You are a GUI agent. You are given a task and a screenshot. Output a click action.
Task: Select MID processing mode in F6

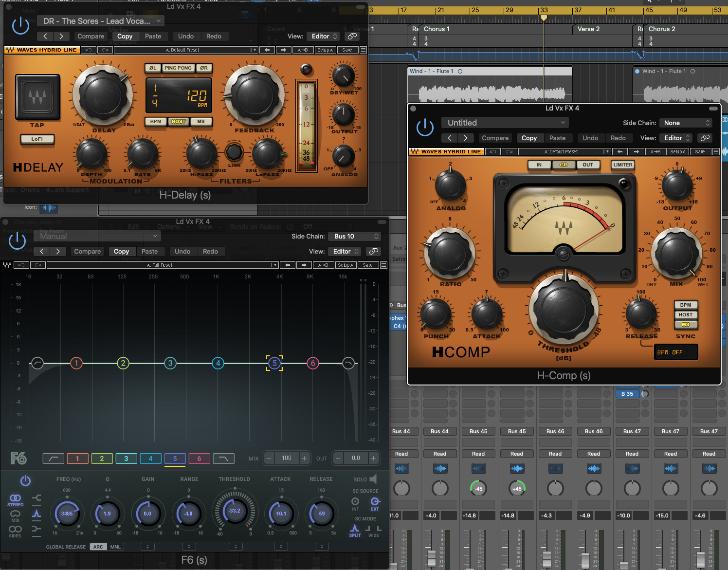[x=15, y=516]
